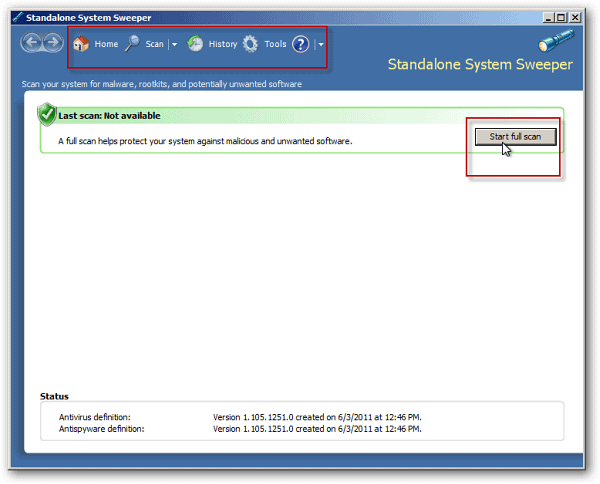
Task: Open the History text label
Action: coord(223,44)
